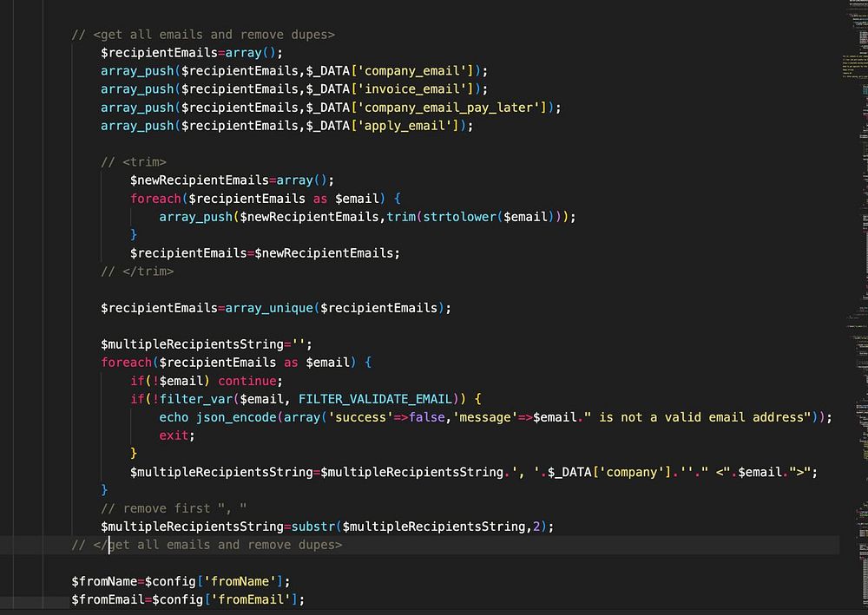Click the "// </trim>" comment
Screen dimensions: 868x615
[137, 272]
